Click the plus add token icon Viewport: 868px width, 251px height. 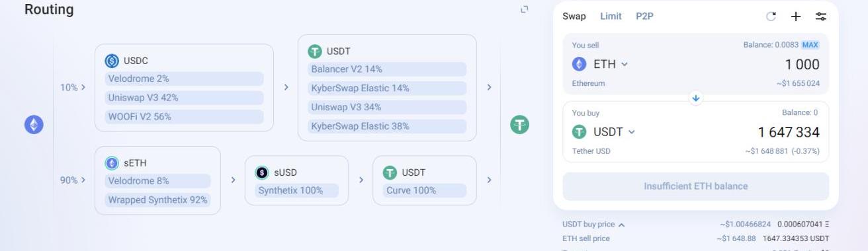click(x=796, y=17)
